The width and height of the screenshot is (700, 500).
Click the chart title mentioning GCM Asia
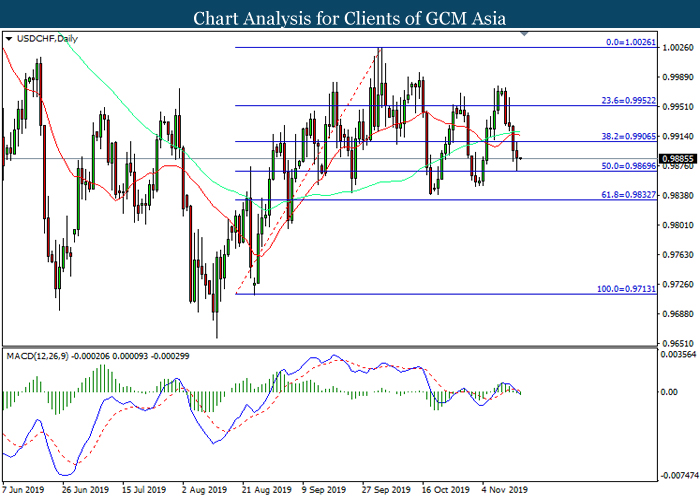click(x=349, y=17)
